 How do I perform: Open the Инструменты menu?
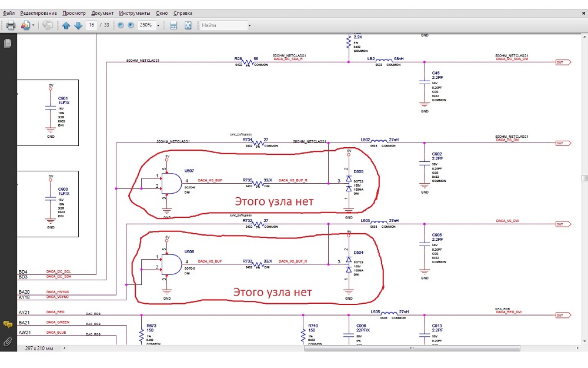(134, 13)
